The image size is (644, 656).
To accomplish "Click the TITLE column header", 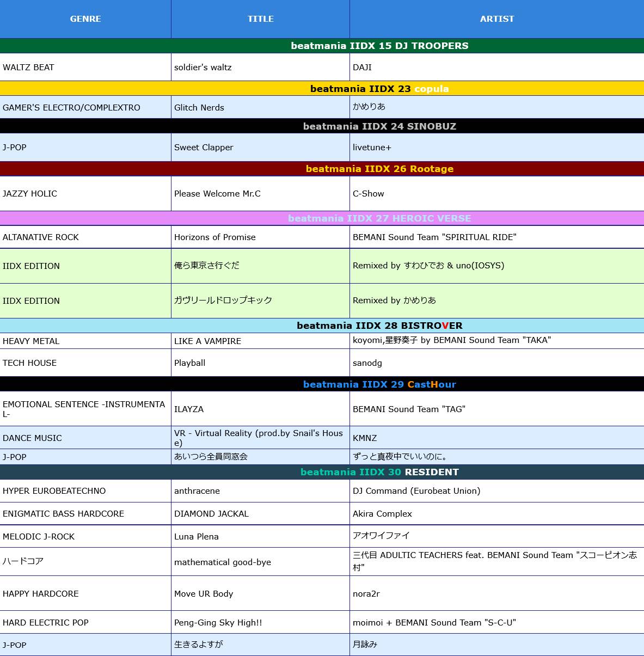I will point(260,19).
